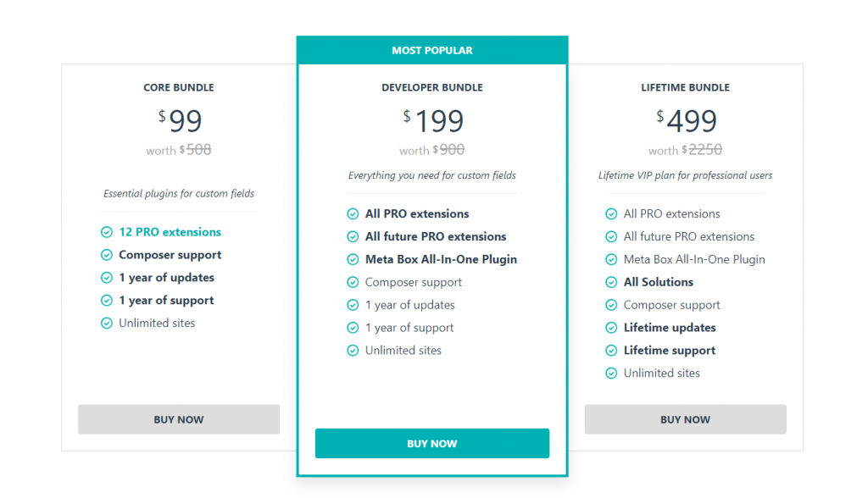Click the checkmark next to Lifetime updates
The image size is (868, 498).
point(610,327)
